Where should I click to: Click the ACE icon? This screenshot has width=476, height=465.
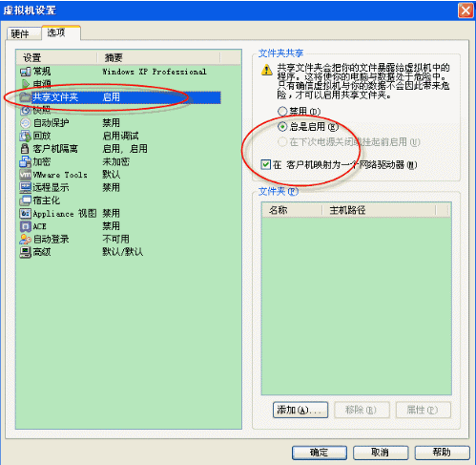pyautogui.click(x=25, y=226)
